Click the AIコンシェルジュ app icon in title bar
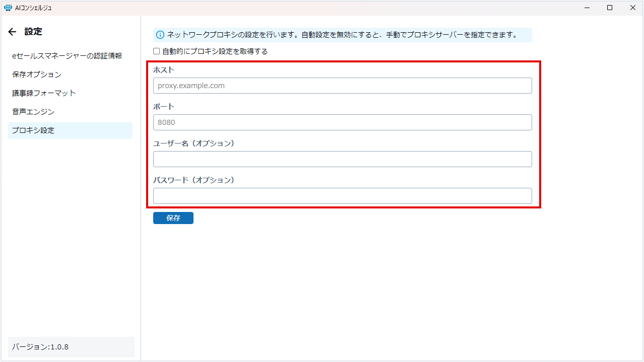The height and width of the screenshot is (362, 644). pos(8,8)
